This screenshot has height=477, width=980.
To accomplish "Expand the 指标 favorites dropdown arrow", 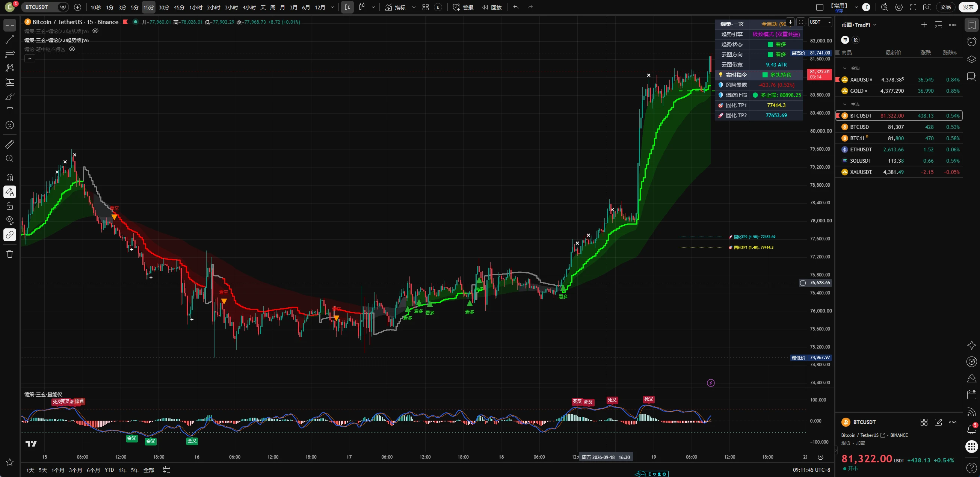I will tap(414, 7).
